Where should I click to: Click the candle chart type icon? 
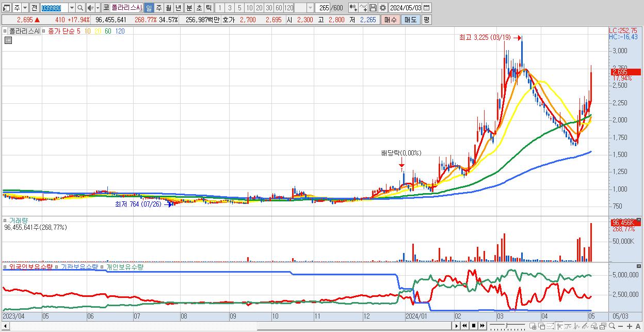click(353, 8)
